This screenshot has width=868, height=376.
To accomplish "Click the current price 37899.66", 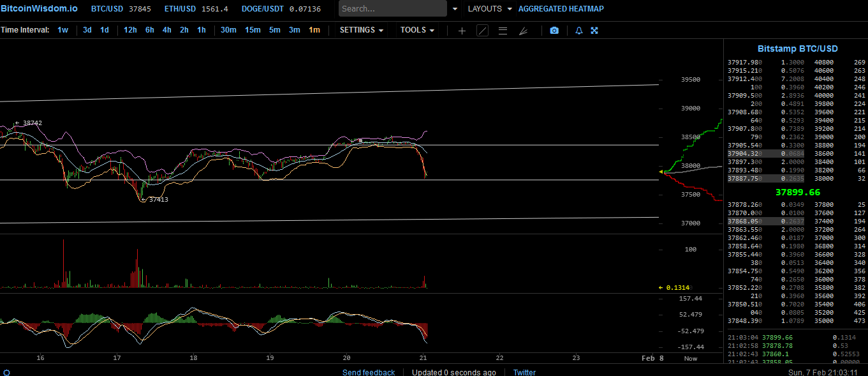I will (798, 192).
